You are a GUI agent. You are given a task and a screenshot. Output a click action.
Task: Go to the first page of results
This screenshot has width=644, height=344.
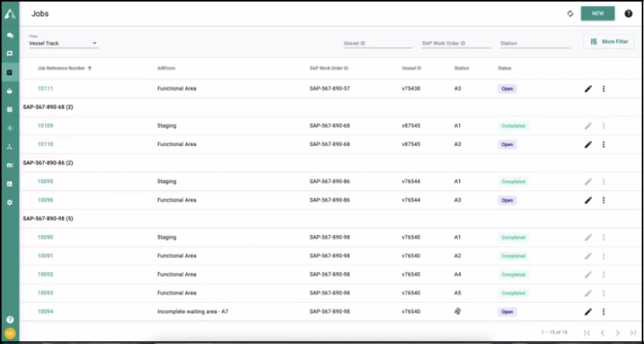point(587,332)
